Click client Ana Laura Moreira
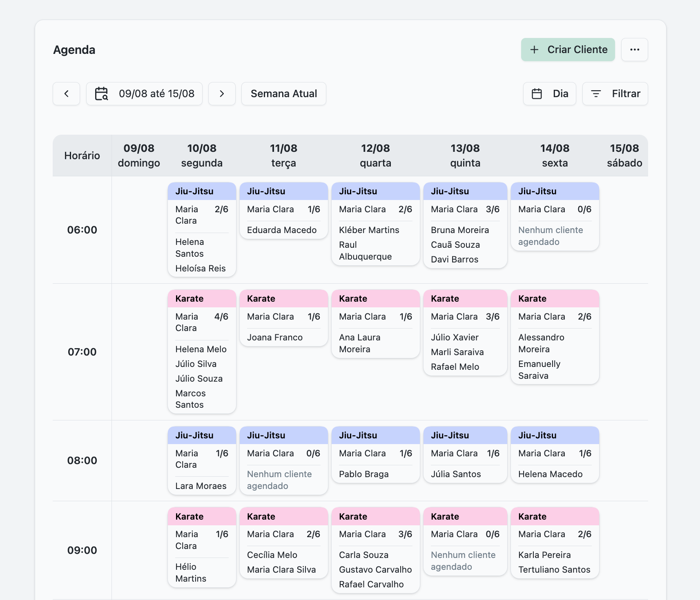This screenshot has height=600, width=700. tap(360, 343)
